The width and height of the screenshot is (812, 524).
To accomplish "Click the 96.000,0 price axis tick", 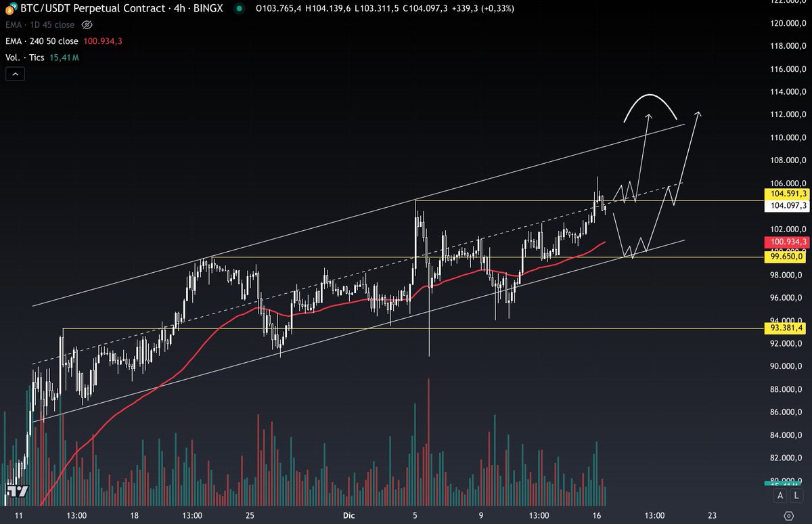I will (x=786, y=298).
